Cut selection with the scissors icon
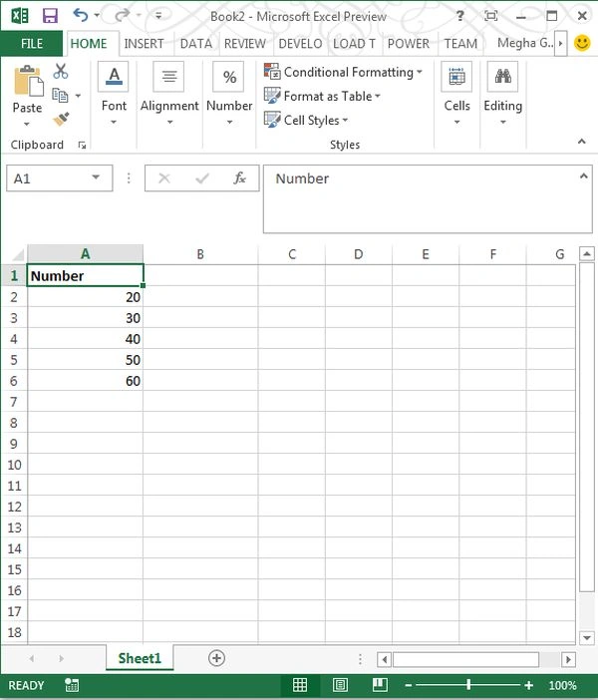Screen dimensions: 598x700 tap(60, 71)
